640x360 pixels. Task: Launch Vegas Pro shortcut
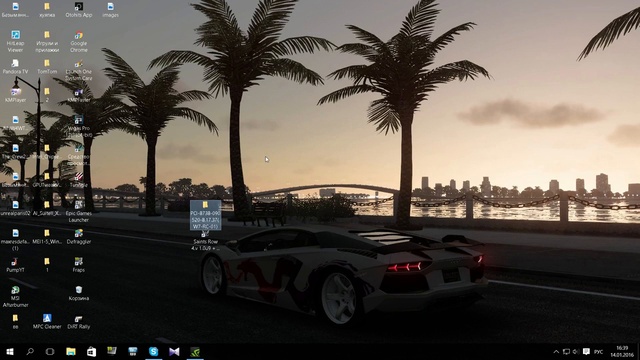point(79,126)
